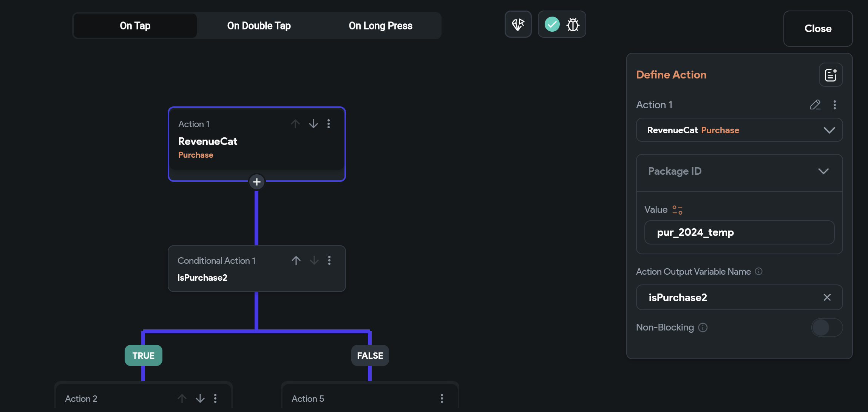The height and width of the screenshot is (412, 868).
Task: Clear the isPurchase2 output variable name
Action: pyautogui.click(x=827, y=297)
